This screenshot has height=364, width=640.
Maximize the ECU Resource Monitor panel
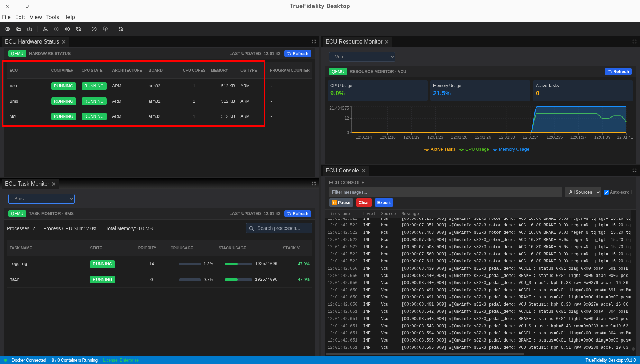point(634,41)
